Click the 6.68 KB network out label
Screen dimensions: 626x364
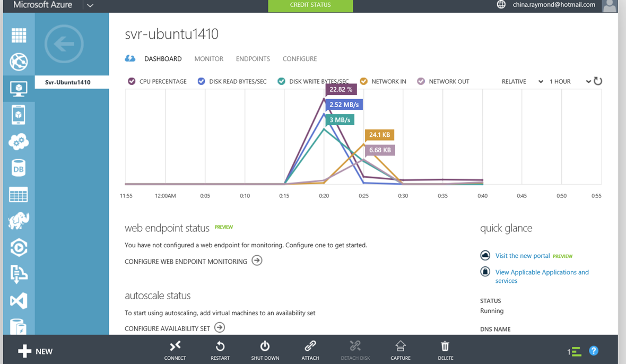click(x=380, y=150)
